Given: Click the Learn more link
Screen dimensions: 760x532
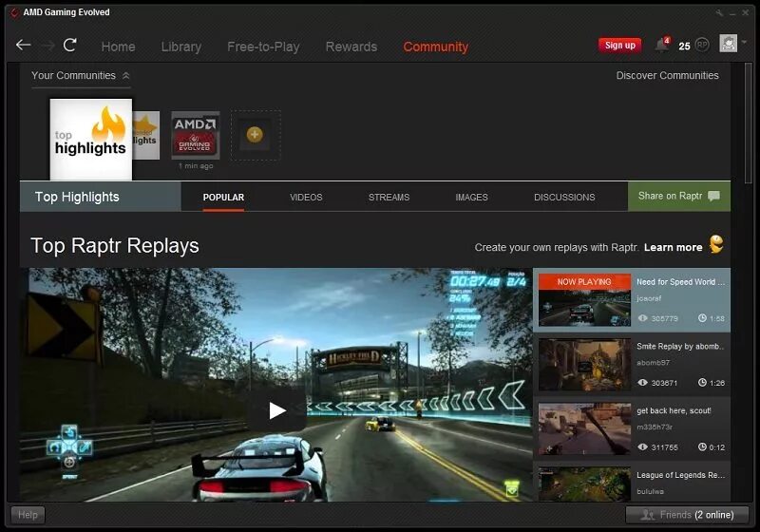Looking at the screenshot, I should click(x=673, y=248).
